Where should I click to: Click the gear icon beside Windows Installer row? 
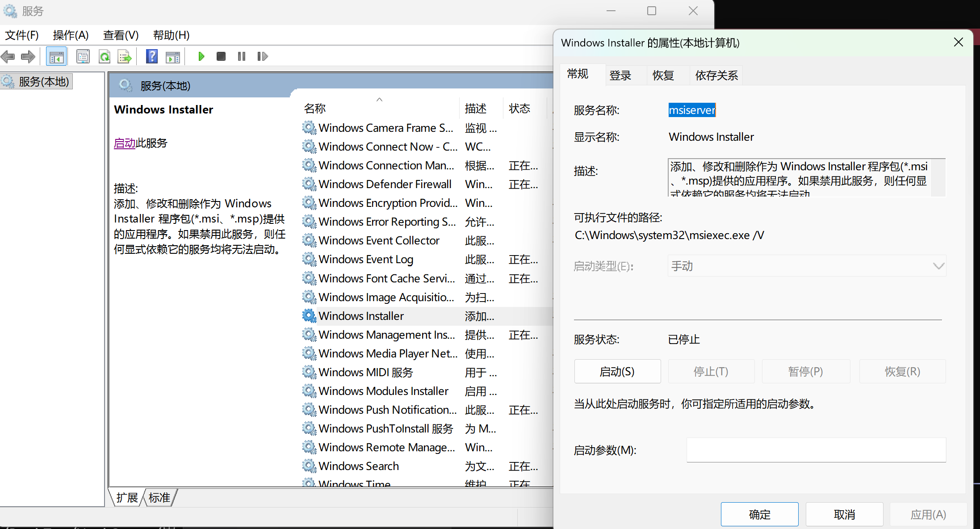point(309,316)
